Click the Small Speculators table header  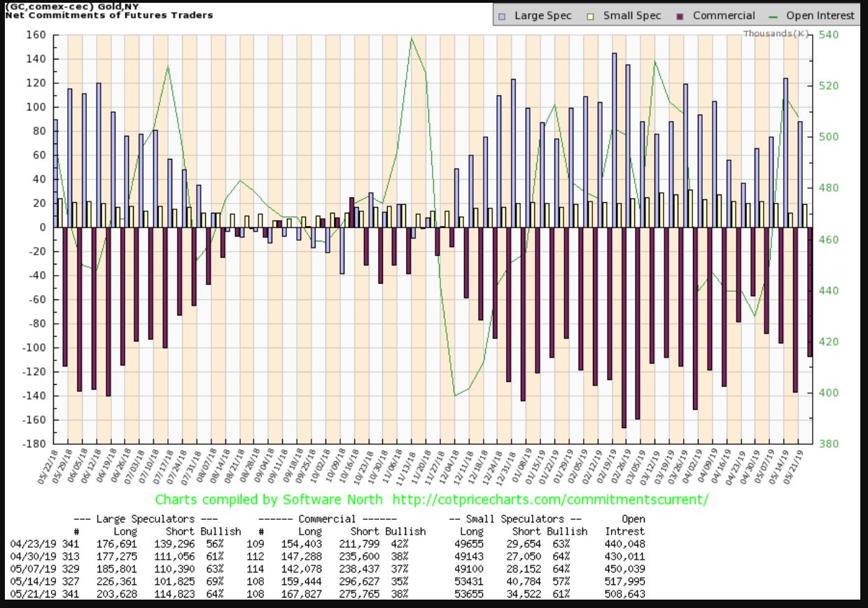(x=516, y=519)
